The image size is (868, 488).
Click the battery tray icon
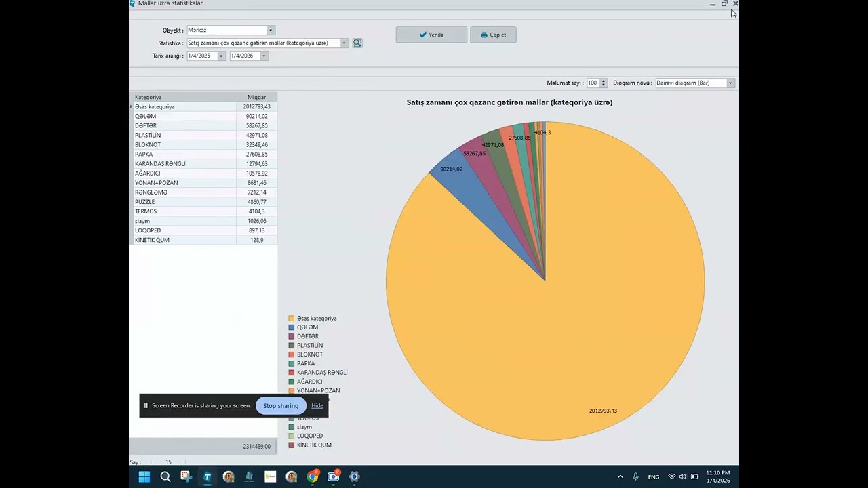click(x=694, y=476)
